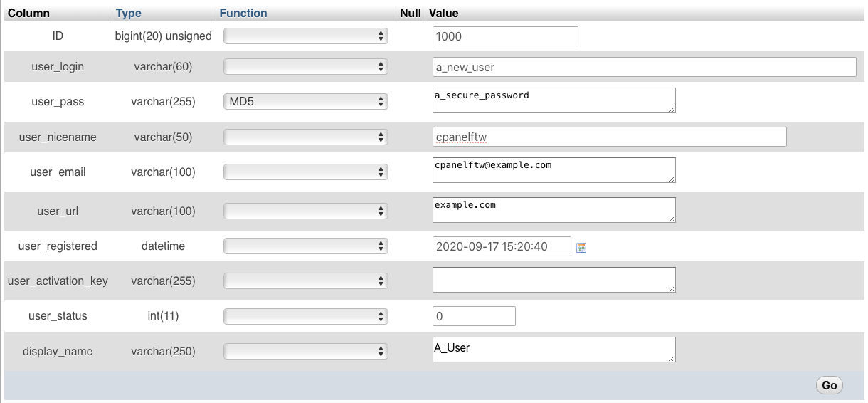The width and height of the screenshot is (868, 403).
Task: Open the user_url Function dropdown
Action: point(306,211)
